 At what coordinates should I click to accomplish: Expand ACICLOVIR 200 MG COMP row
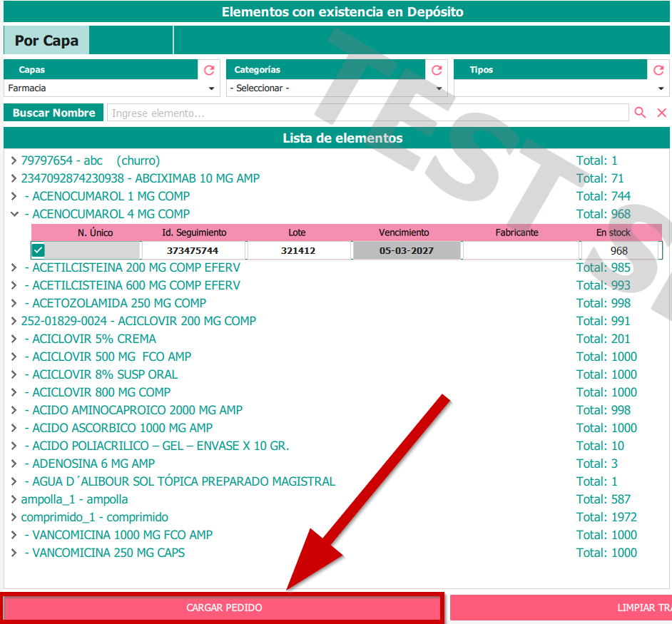[14, 321]
